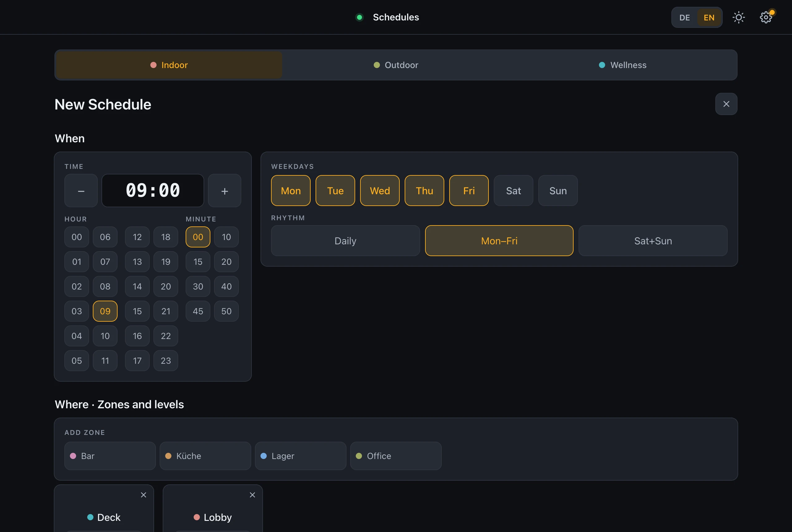Click the 09:00 time display
This screenshot has height=532, width=792.
[153, 190]
